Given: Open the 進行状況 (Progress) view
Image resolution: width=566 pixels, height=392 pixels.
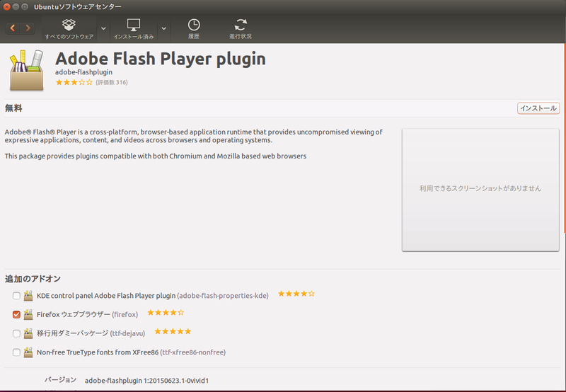Looking at the screenshot, I should pos(241,29).
